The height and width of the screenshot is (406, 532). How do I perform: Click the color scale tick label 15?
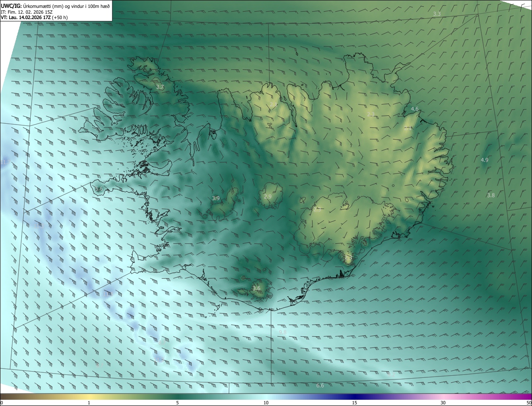(355, 403)
